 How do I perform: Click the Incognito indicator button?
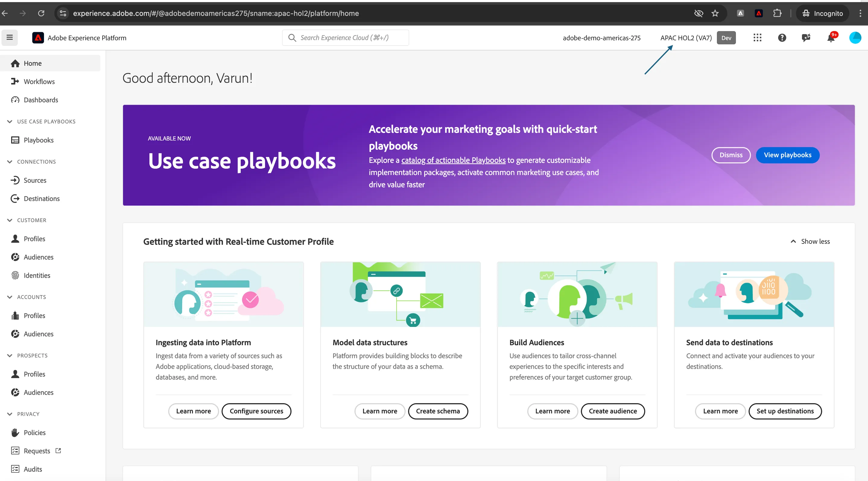822,13
